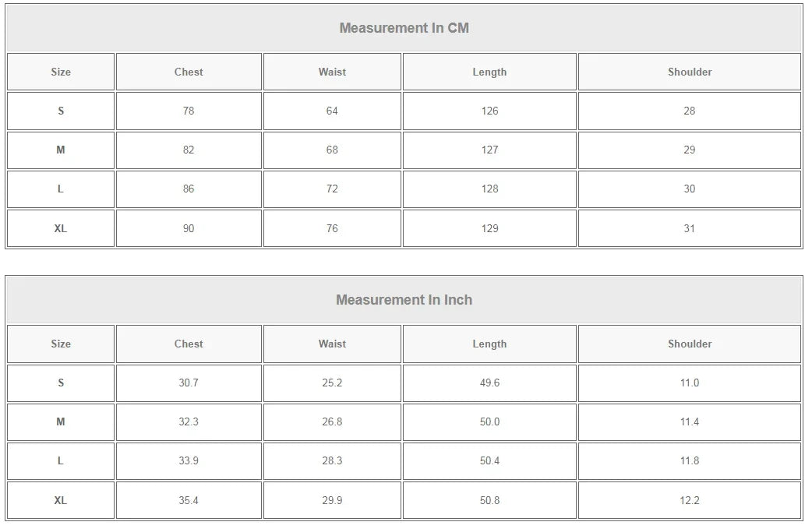The width and height of the screenshot is (812, 529).
Task: Click the 'Measurement In Inch' table title
Action: click(x=404, y=300)
